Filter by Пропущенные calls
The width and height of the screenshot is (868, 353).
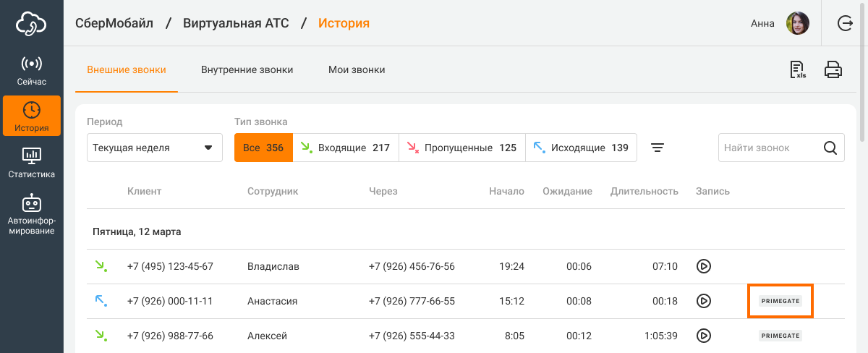point(461,148)
